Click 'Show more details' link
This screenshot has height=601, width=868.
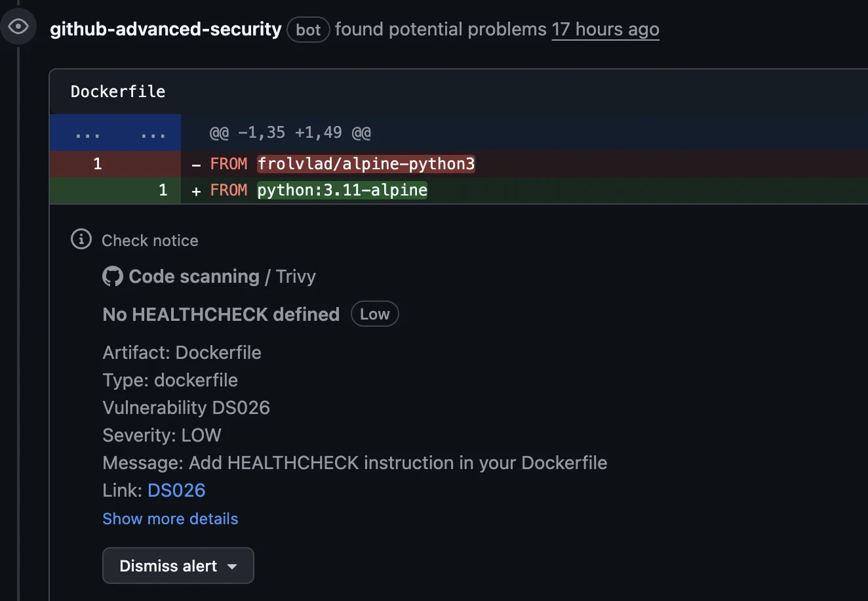click(x=170, y=519)
